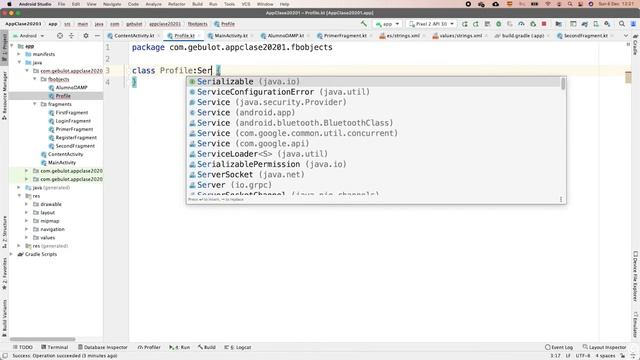Click the Search Everywhere magnifier icon

click(x=622, y=24)
